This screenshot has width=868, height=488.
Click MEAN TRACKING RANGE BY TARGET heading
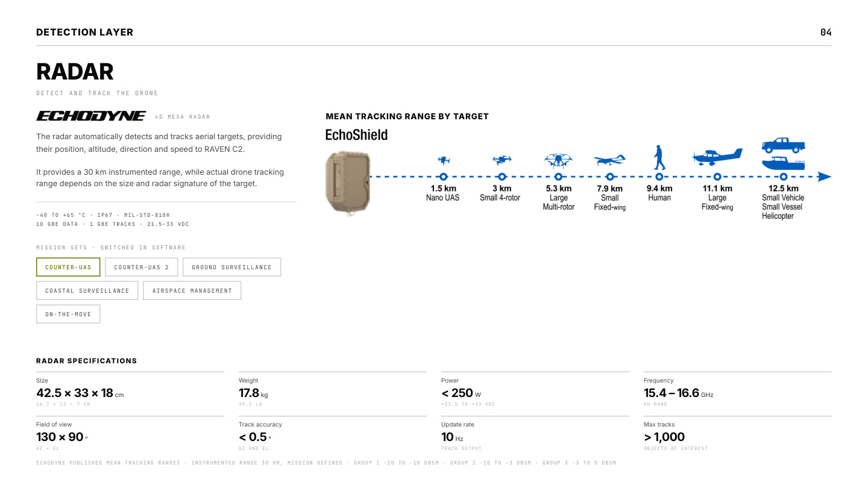click(407, 116)
